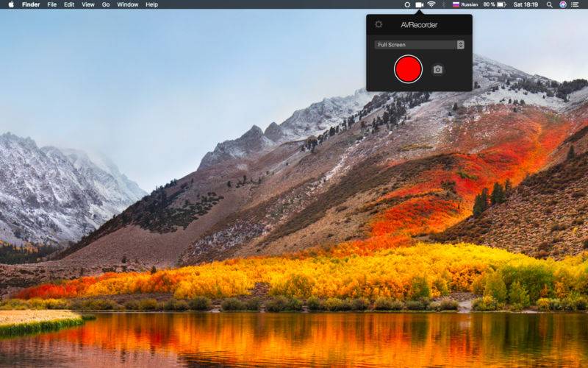The height and width of the screenshot is (368, 588).
Task: Start recording with the red record button
Action: 408,69
